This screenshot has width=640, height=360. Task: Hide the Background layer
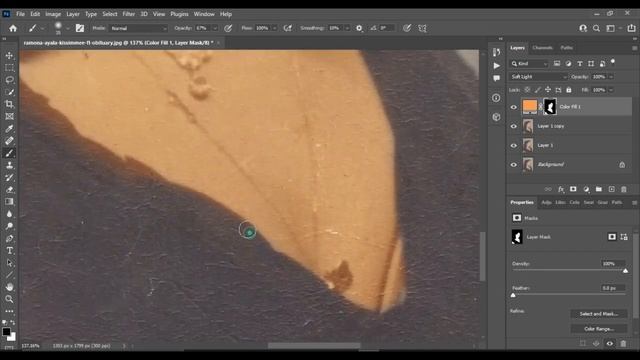(x=514, y=164)
